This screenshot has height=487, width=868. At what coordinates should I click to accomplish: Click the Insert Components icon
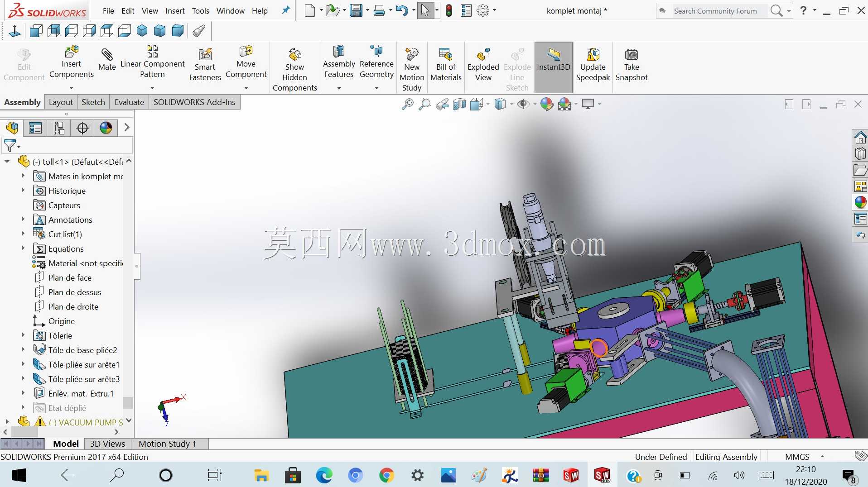coord(72,62)
